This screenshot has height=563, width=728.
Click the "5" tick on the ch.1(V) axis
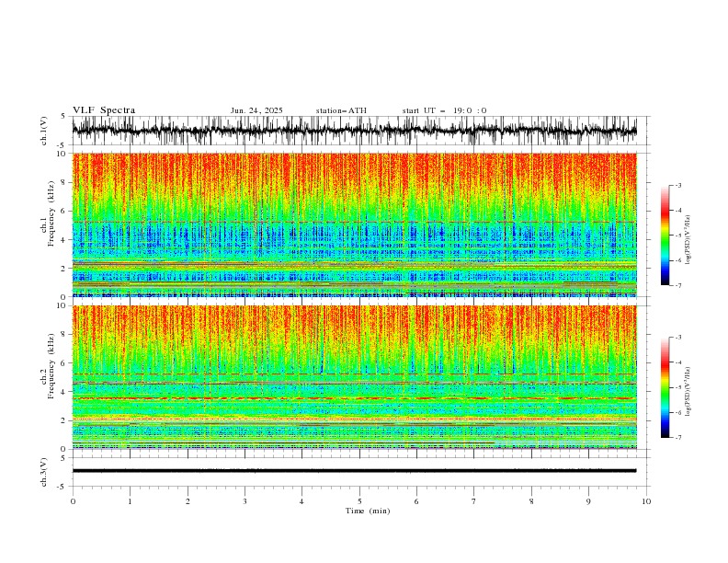pyautogui.click(x=63, y=117)
